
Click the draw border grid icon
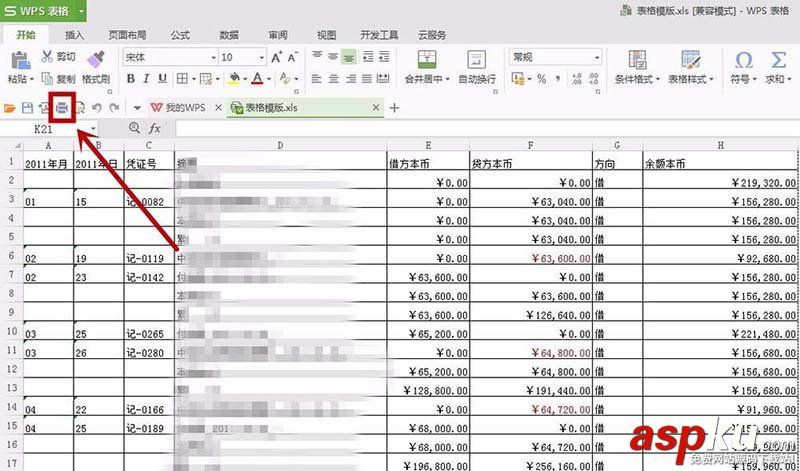click(206, 79)
